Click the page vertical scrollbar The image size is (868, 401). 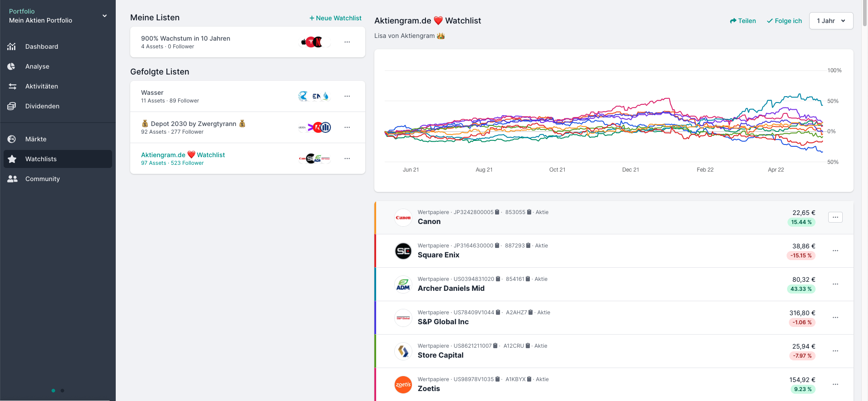pos(865,14)
